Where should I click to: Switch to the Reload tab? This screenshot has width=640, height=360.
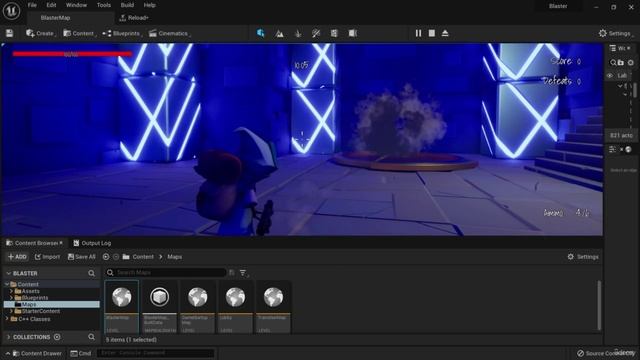pos(134,18)
